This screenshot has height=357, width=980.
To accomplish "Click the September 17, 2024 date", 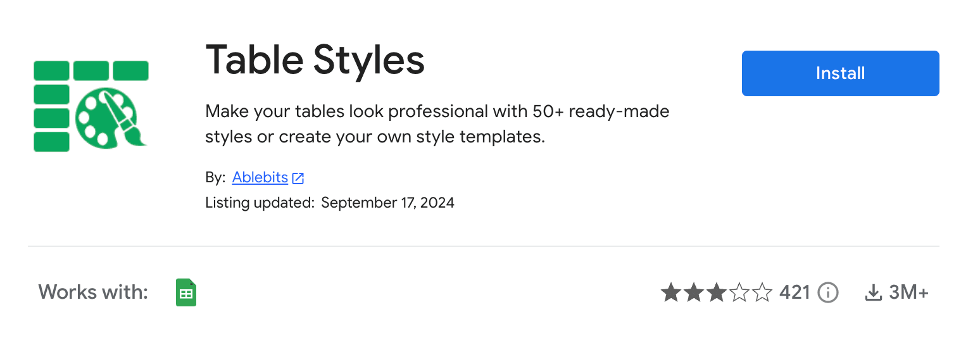I will tap(387, 203).
